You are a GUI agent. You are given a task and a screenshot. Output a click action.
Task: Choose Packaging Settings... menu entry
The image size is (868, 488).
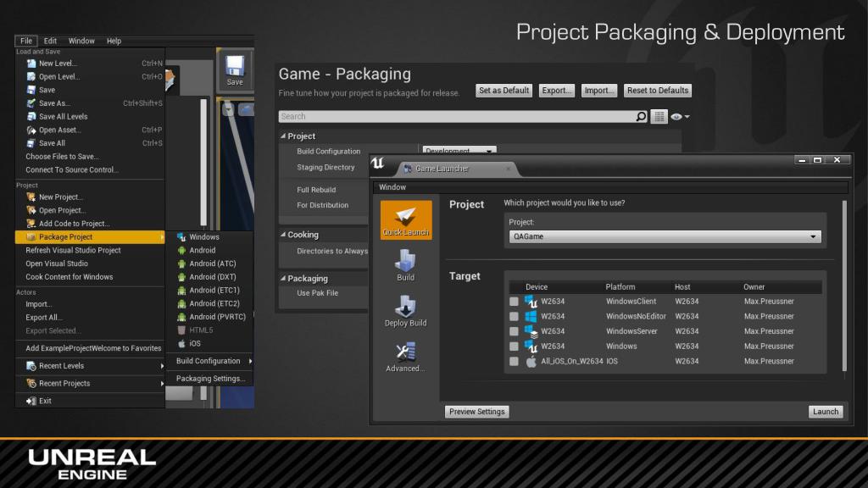click(x=210, y=379)
